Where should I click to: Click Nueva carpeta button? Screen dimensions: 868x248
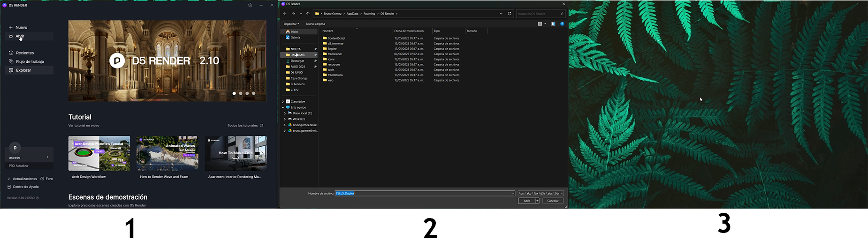pyautogui.click(x=315, y=24)
